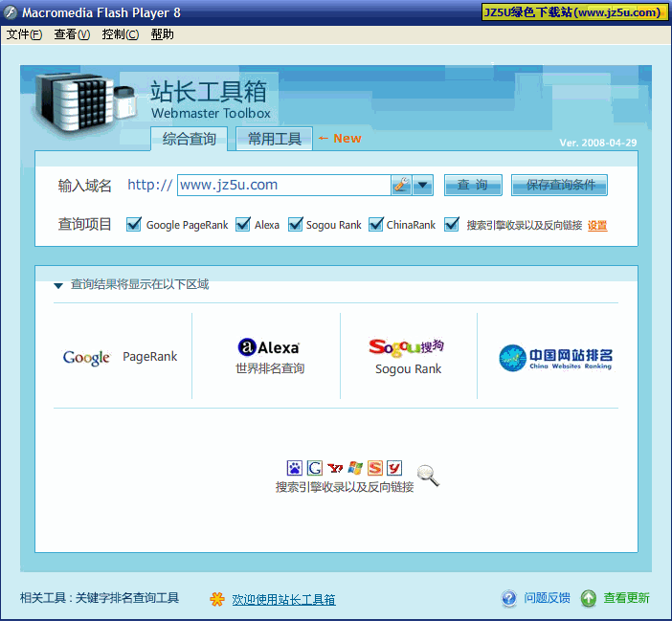The width and height of the screenshot is (672, 621).
Task: Toggle the Alexa checkbox
Action: pyautogui.click(x=243, y=224)
